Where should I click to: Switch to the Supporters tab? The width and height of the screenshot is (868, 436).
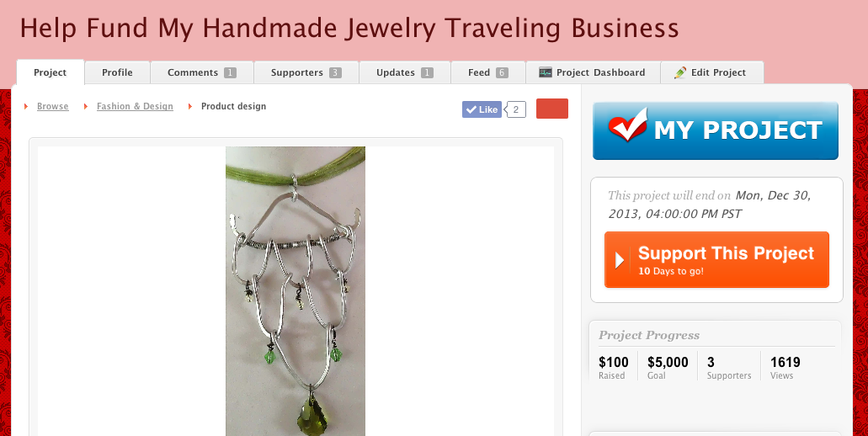306,72
